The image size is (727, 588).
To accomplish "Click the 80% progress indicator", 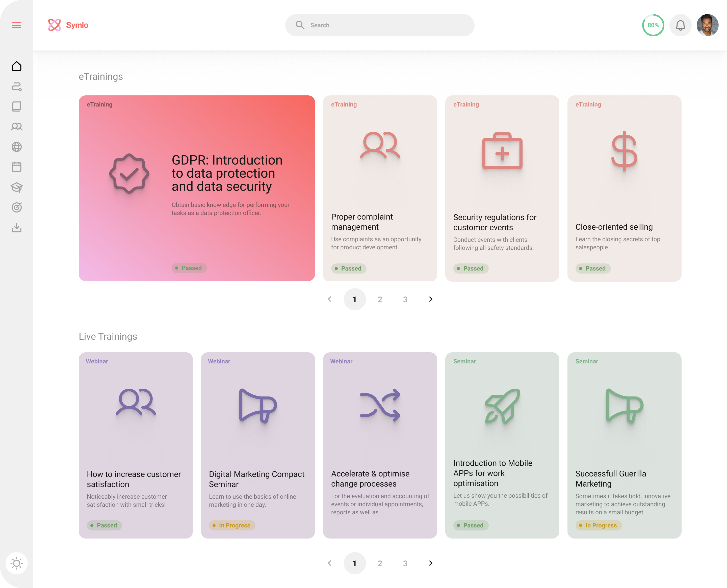I will [x=653, y=25].
